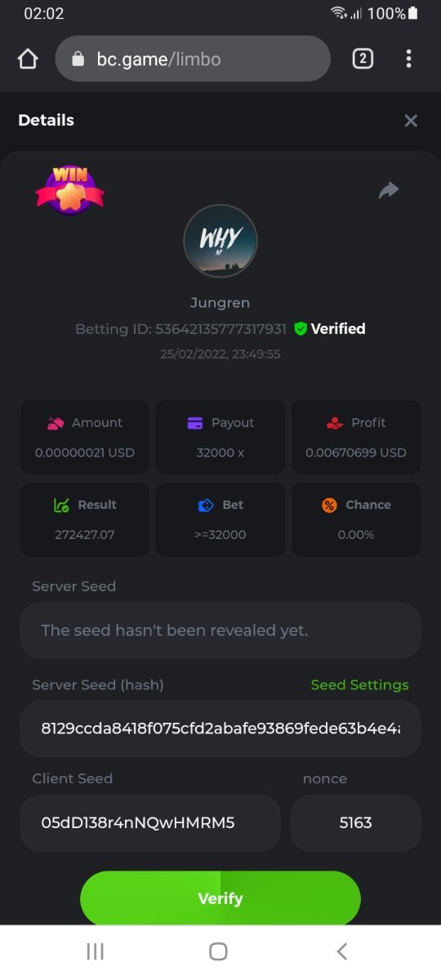Tap the WIN star badge
The width and height of the screenshot is (441, 980).
(70, 190)
